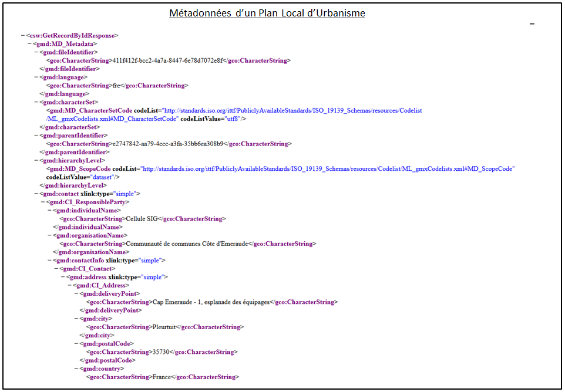Collapse the gmd:organisationName element
The height and width of the screenshot is (392, 565).
tap(49, 235)
